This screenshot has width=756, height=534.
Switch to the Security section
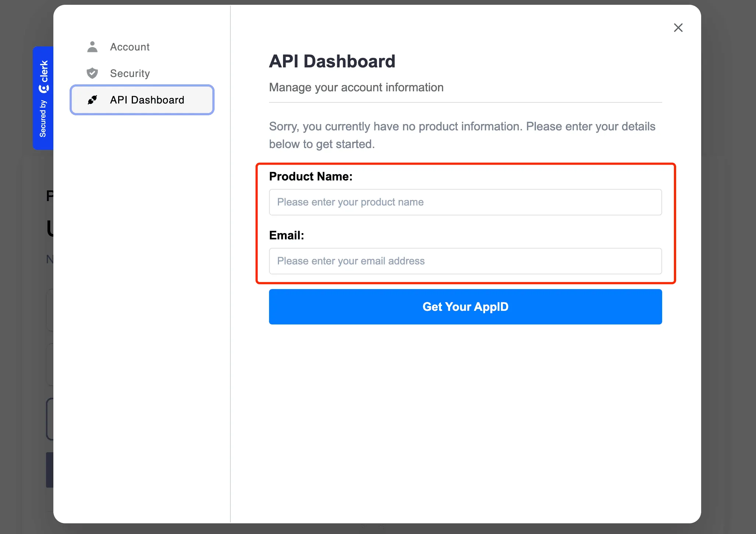(x=130, y=73)
